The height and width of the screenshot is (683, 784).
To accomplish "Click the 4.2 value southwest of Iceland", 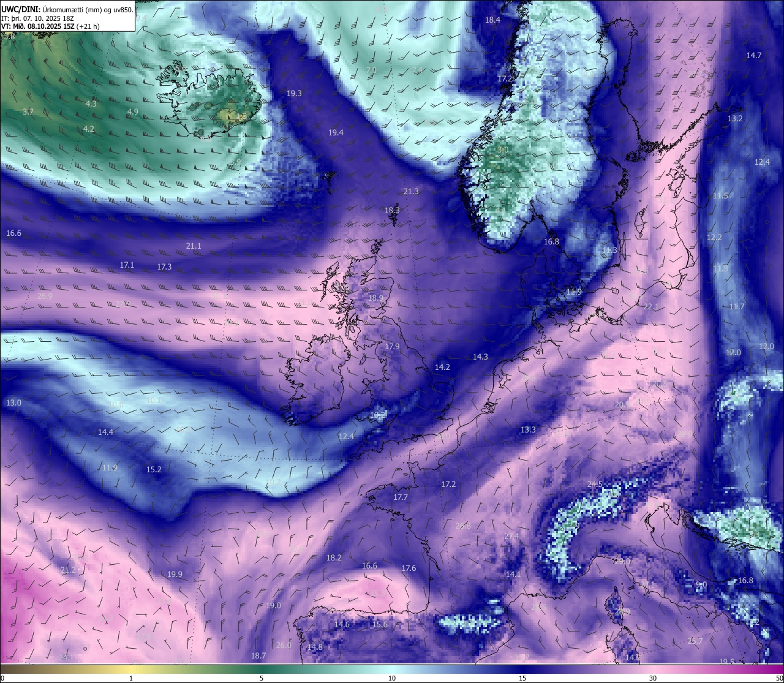I will [89, 129].
